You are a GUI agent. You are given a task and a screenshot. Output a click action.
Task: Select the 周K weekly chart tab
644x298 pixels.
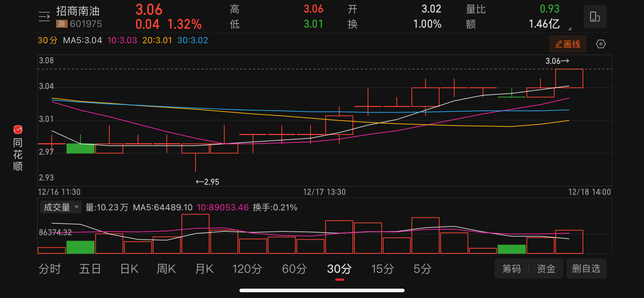click(166, 269)
